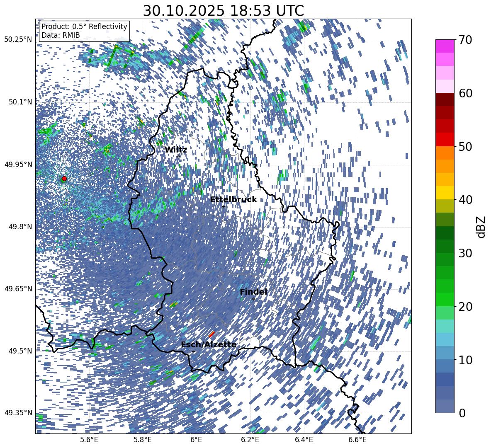Click the 50 value on colorbar

[465, 146]
